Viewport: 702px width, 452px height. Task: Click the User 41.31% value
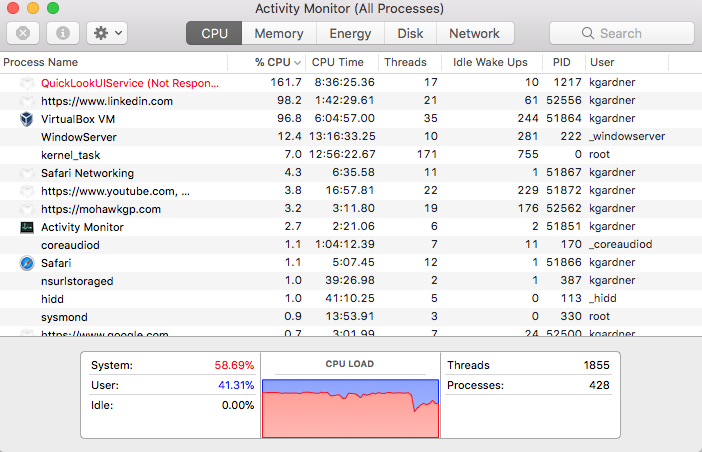pyautogui.click(x=236, y=385)
